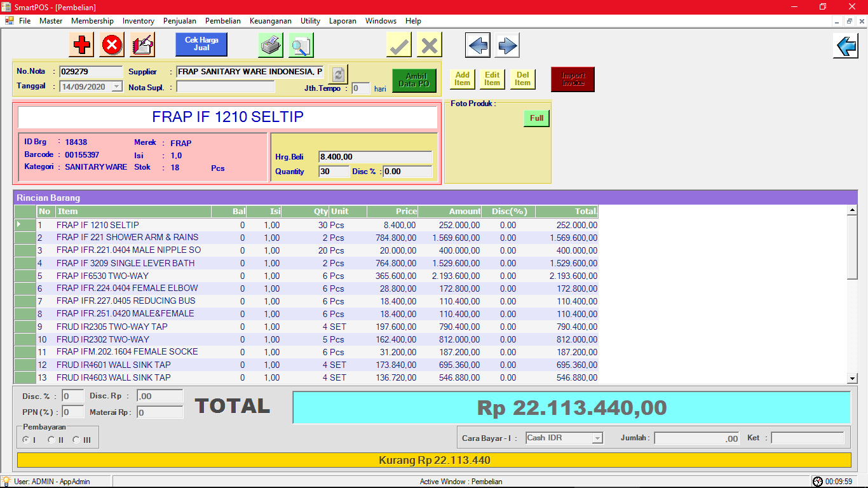This screenshot has height=488, width=868.
Task: Click Cek Harga Jual button
Action: tap(201, 44)
